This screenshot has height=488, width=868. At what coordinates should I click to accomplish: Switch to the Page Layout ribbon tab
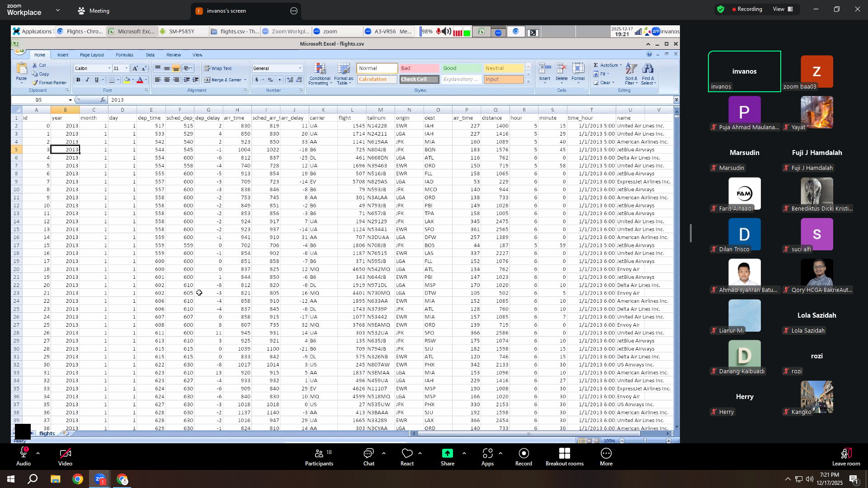(92, 55)
